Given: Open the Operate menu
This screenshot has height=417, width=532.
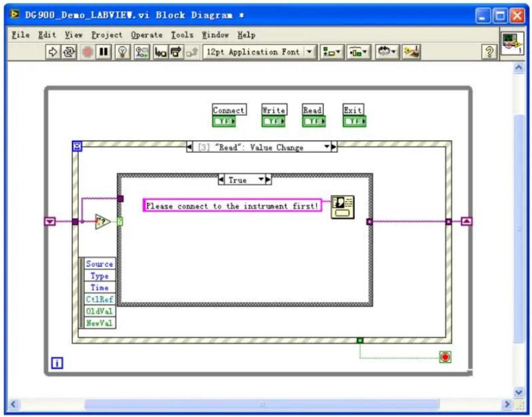Looking at the screenshot, I should pos(146,35).
